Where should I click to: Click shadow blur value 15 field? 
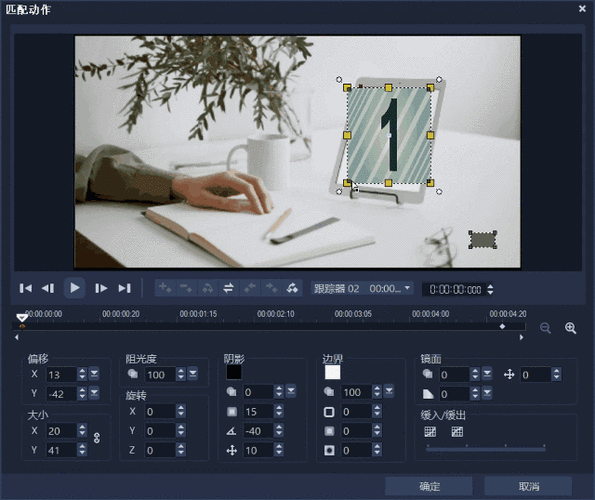pyautogui.click(x=258, y=412)
